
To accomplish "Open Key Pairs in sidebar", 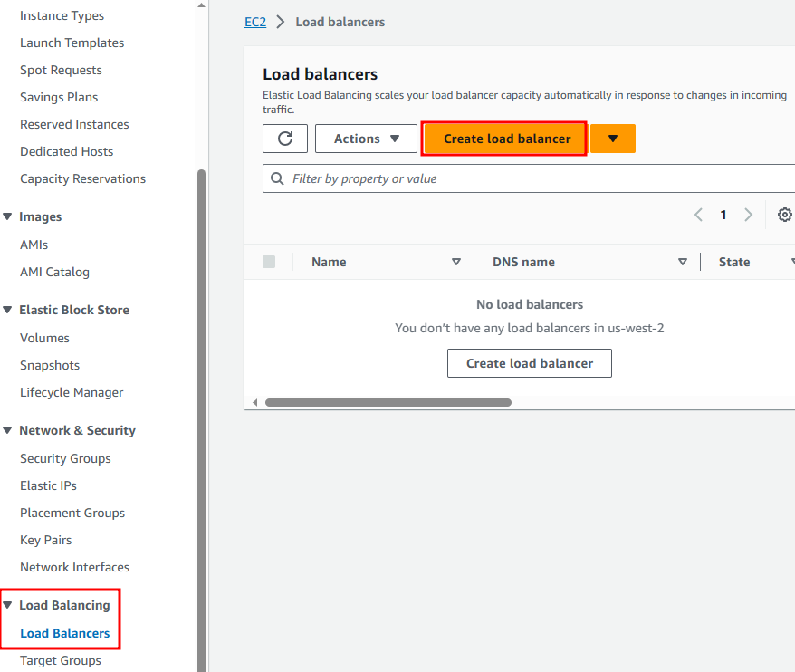I will pos(45,540).
